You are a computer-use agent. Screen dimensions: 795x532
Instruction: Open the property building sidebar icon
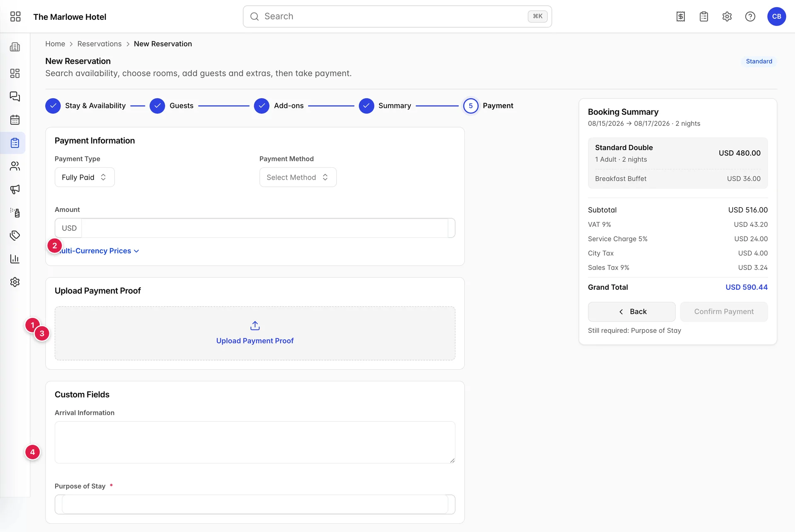(x=15, y=47)
